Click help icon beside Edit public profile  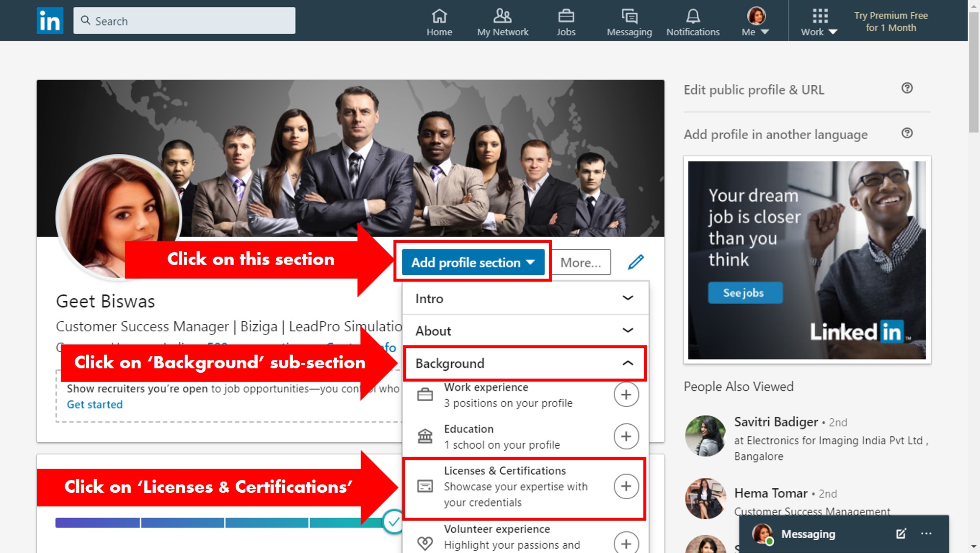907,88
